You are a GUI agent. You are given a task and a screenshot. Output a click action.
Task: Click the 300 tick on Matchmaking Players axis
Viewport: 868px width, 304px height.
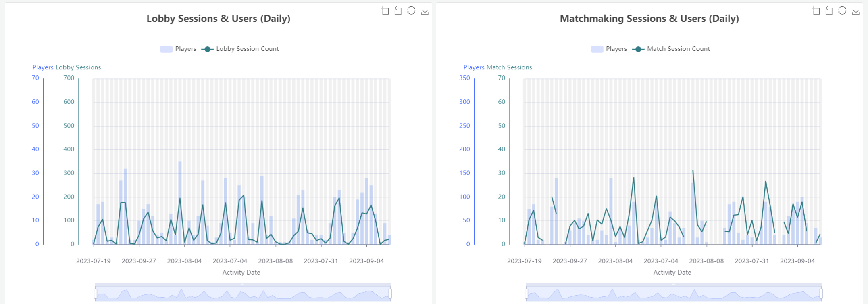coord(464,102)
